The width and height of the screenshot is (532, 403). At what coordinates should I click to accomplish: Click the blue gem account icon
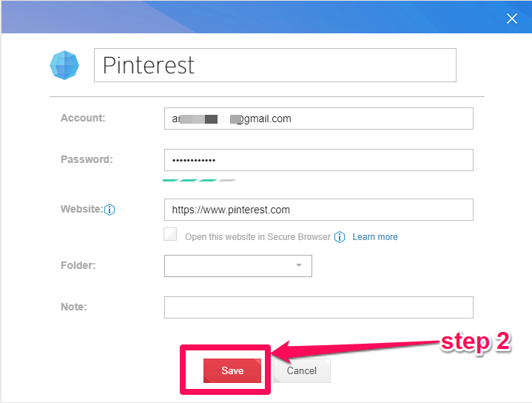coord(64,65)
